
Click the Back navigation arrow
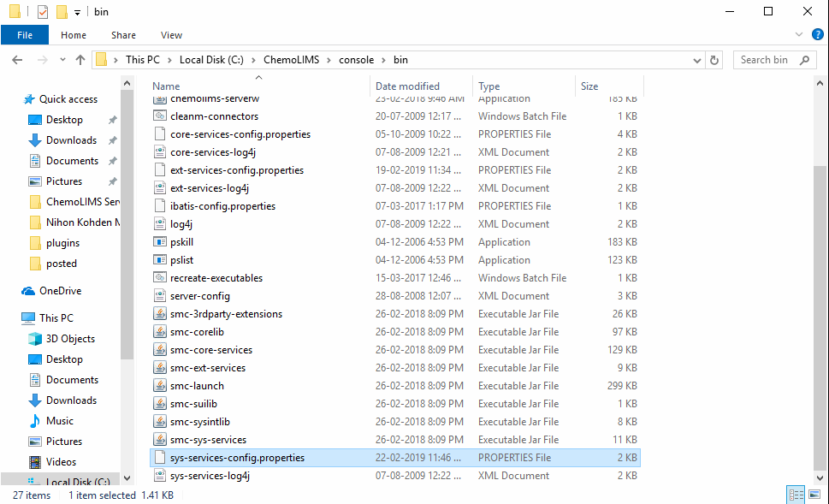[17, 60]
